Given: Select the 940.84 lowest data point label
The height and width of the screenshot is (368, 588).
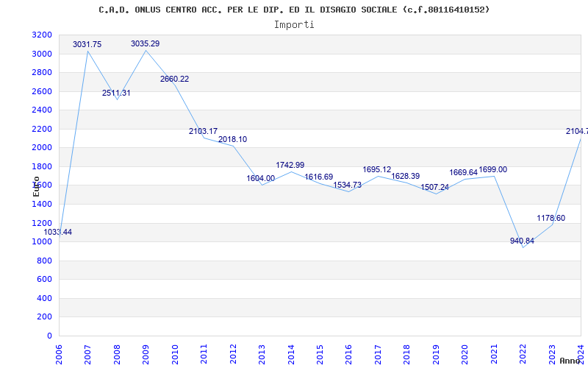Looking at the screenshot, I should click(522, 241).
